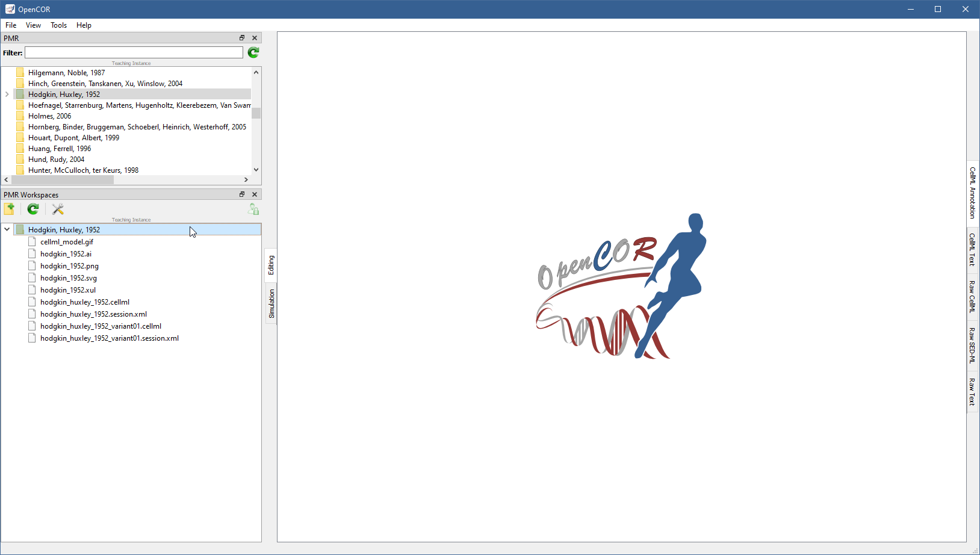Select Hund, Rudy, 2004 model
Screen dimensions: 980x555
click(x=56, y=160)
